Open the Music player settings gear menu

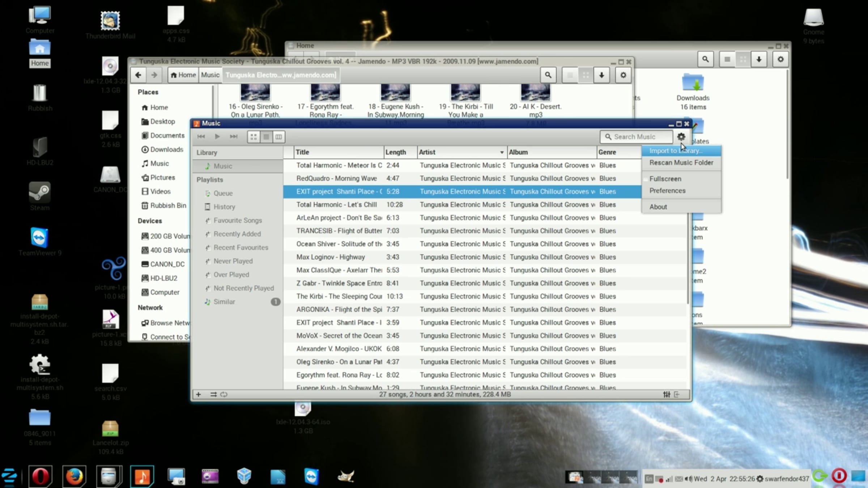pyautogui.click(x=681, y=137)
